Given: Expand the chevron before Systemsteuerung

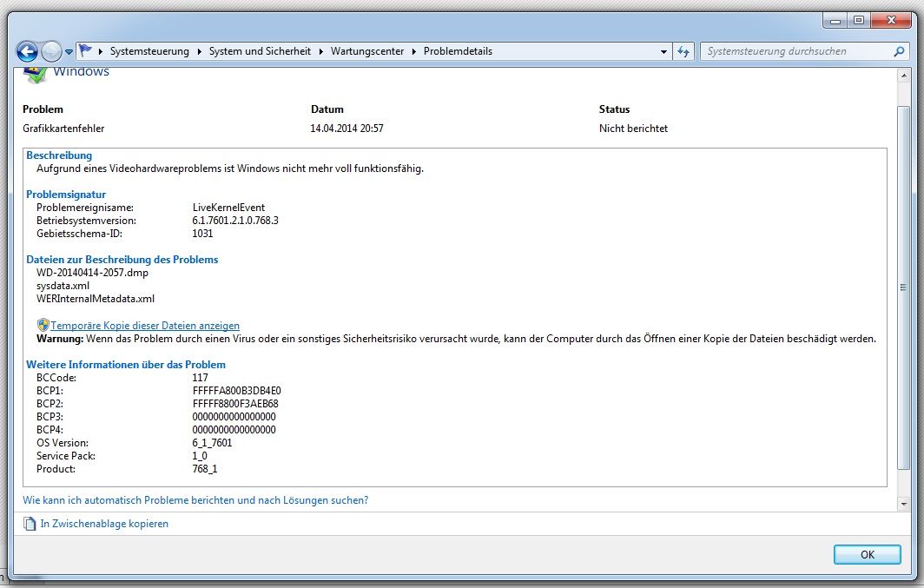Looking at the screenshot, I should click(x=101, y=51).
